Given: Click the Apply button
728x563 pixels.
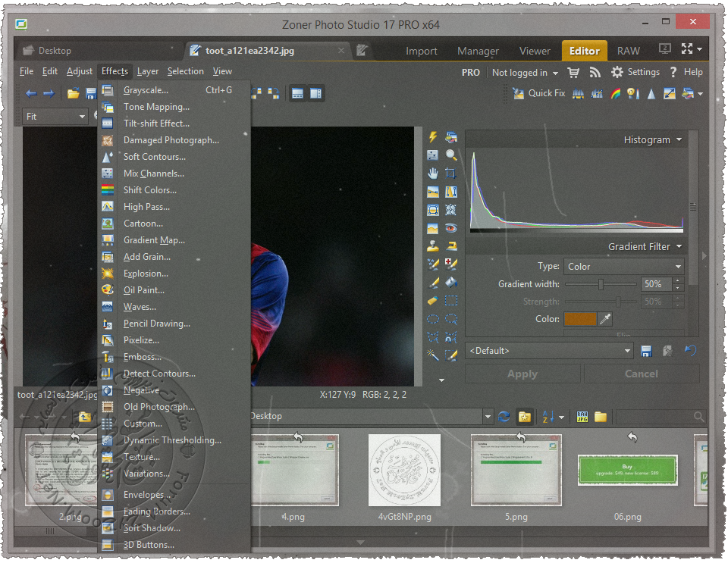Looking at the screenshot, I should point(522,374).
